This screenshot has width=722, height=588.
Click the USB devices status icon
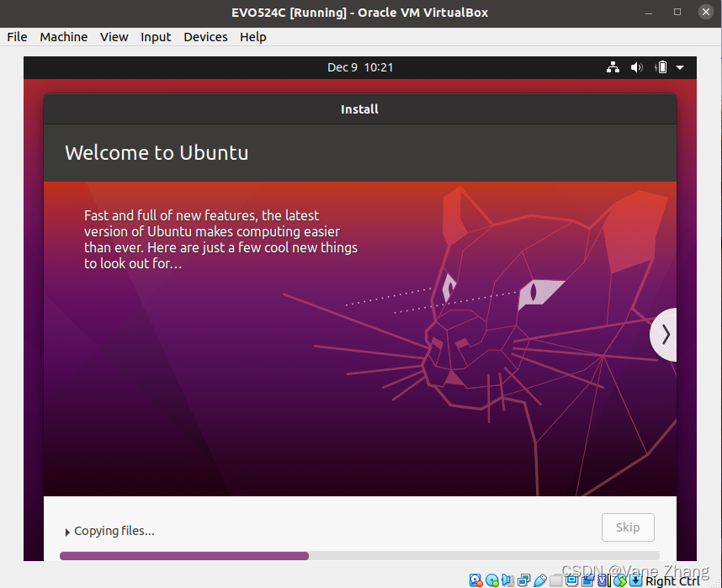pos(540,580)
